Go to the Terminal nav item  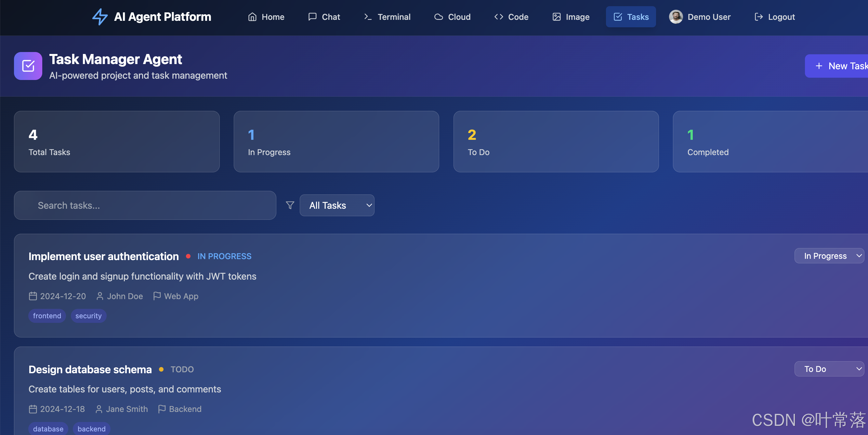pos(387,17)
